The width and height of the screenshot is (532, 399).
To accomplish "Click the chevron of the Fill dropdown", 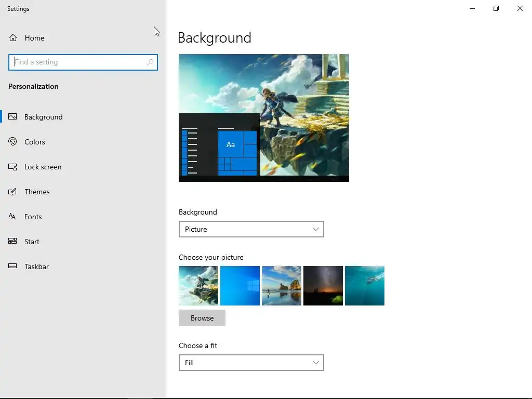I will 315,363.
